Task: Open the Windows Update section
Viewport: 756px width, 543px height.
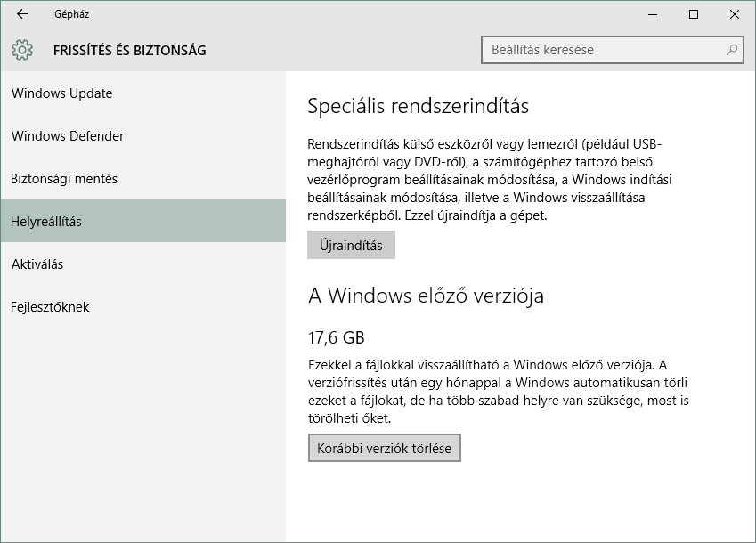Action: (61, 93)
